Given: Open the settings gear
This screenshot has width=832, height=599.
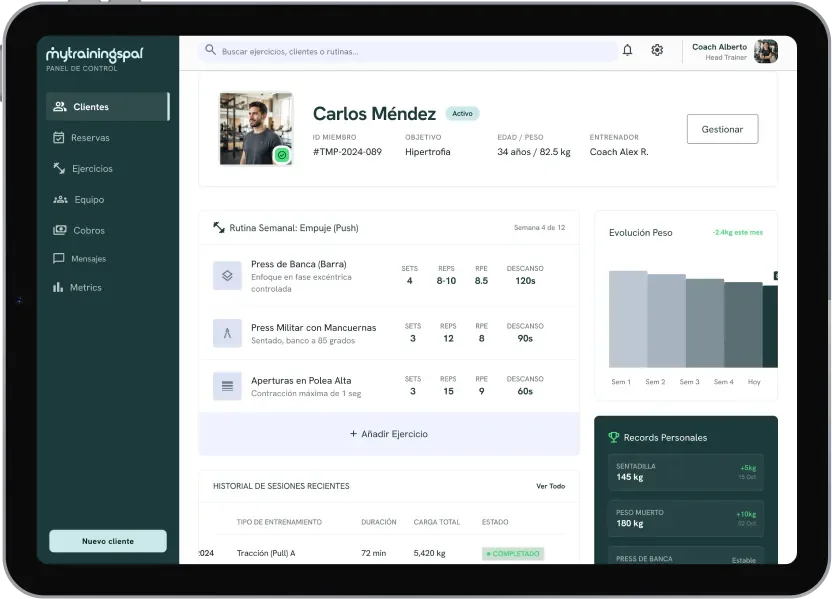Looking at the screenshot, I should coord(657,50).
